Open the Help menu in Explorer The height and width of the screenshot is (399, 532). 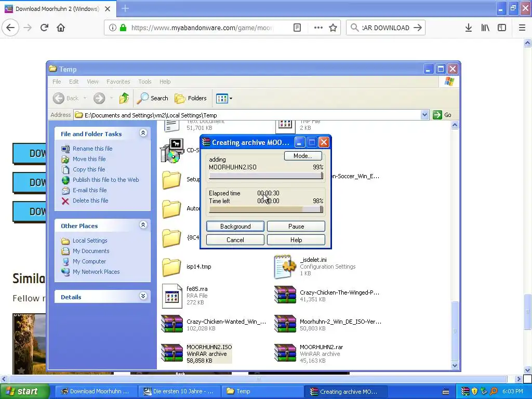coord(165,82)
